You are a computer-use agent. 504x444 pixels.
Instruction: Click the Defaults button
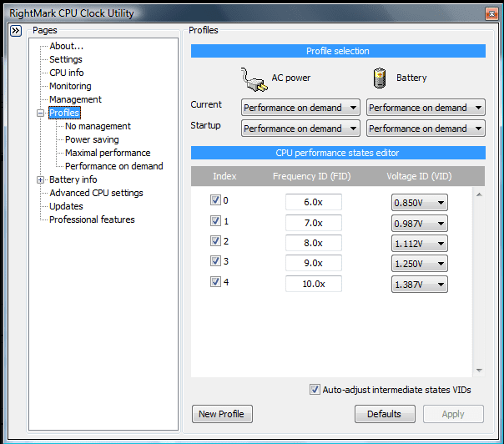coord(385,414)
